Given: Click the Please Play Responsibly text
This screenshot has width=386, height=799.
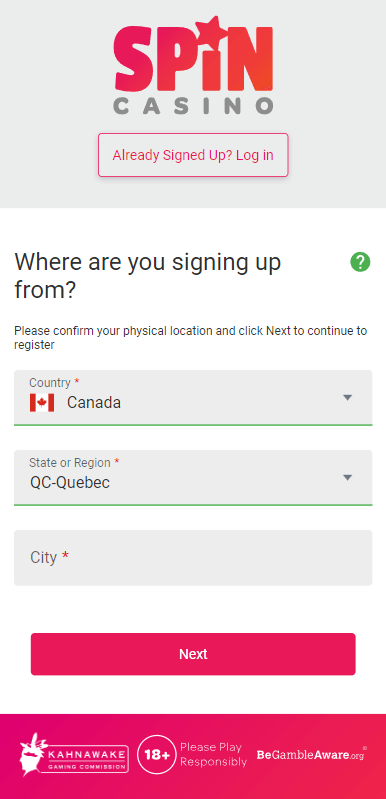Looking at the screenshot, I should 213,755.
